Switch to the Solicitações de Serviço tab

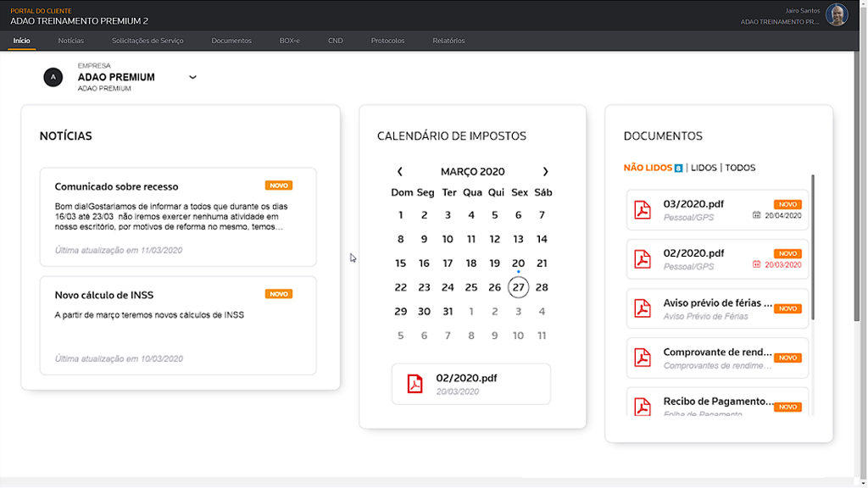coord(147,41)
